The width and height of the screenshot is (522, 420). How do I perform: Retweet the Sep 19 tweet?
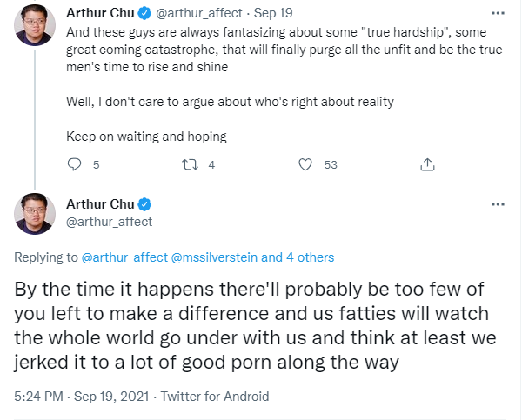[190, 164]
